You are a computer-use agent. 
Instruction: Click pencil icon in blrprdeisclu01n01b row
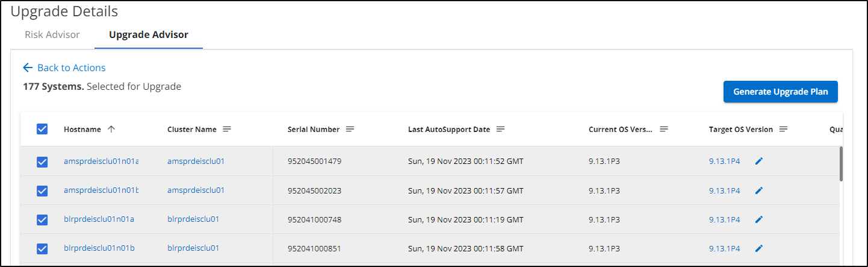tap(759, 248)
